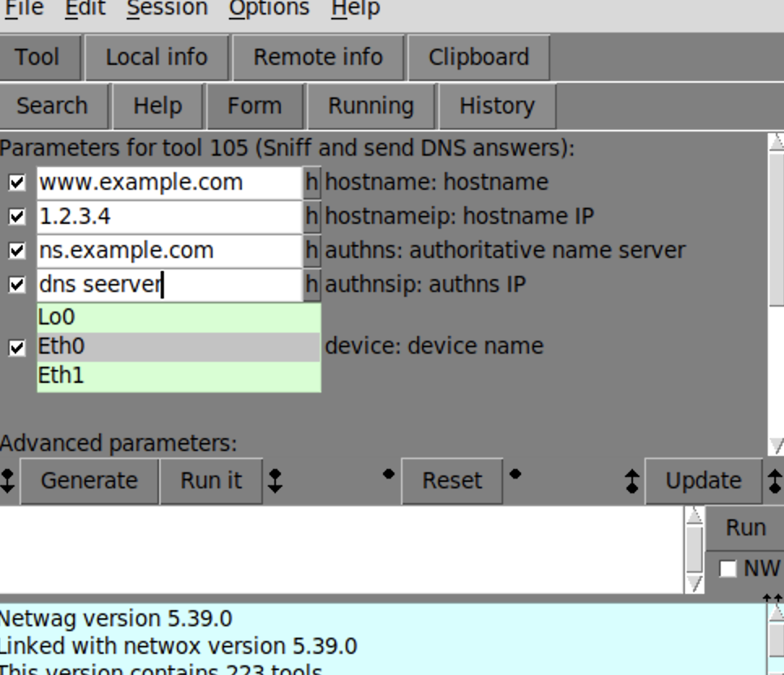Click the Generate button
This screenshot has height=675, width=784.
tap(89, 481)
